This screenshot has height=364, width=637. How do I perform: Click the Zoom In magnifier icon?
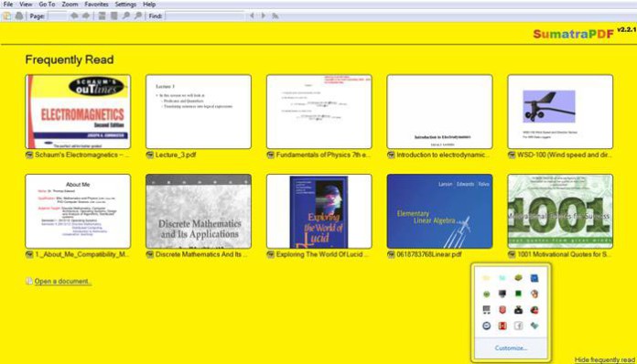pos(138,16)
